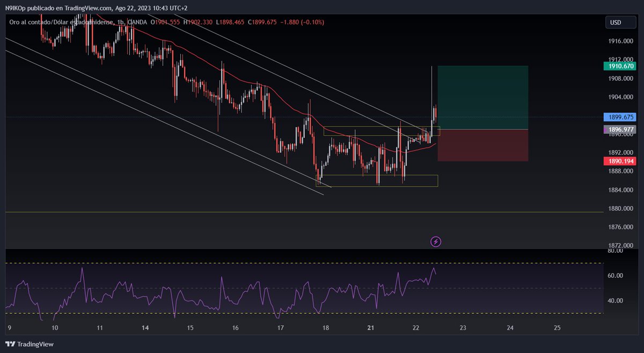Click RSI scale value 40.00
Image resolution: width=644 pixels, height=353 pixels.
coord(615,300)
